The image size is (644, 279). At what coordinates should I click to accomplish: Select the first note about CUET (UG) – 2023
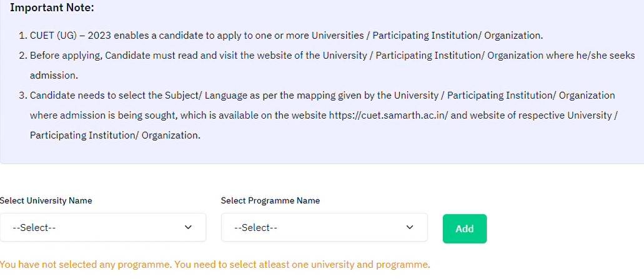[x=286, y=36]
